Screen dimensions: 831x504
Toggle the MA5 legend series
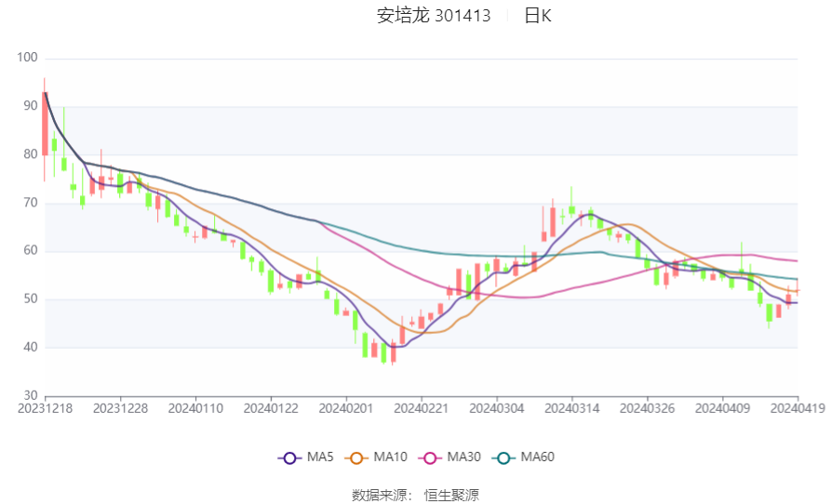pyautogui.click(x=306, y=458)
